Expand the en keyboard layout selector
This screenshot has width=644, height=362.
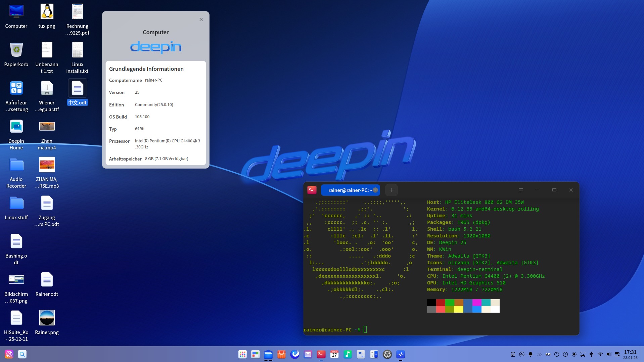tap(548, 354)
